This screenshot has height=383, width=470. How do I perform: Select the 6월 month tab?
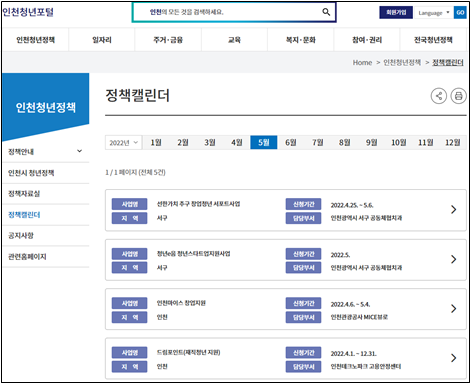pyautogui.click(x=291, y=142)
